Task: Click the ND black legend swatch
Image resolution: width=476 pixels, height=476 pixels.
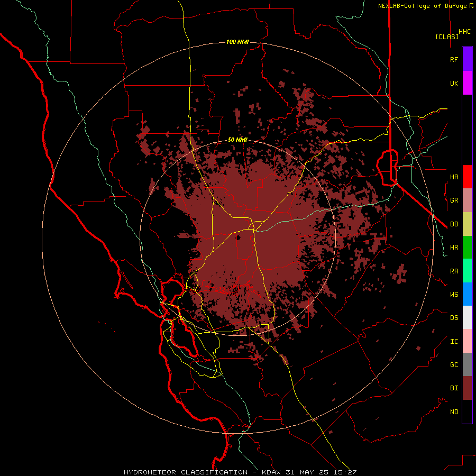Action: (467, 411)
